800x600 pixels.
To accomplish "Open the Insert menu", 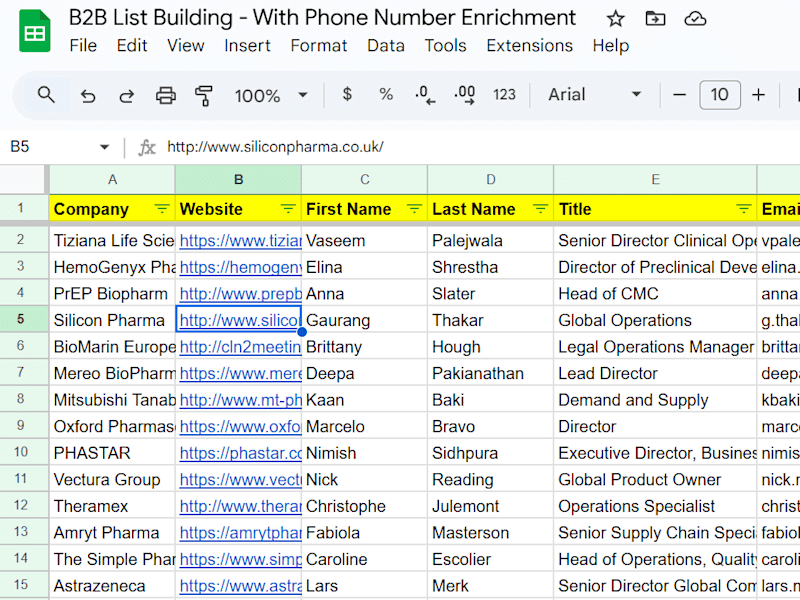I will [247, 45].
